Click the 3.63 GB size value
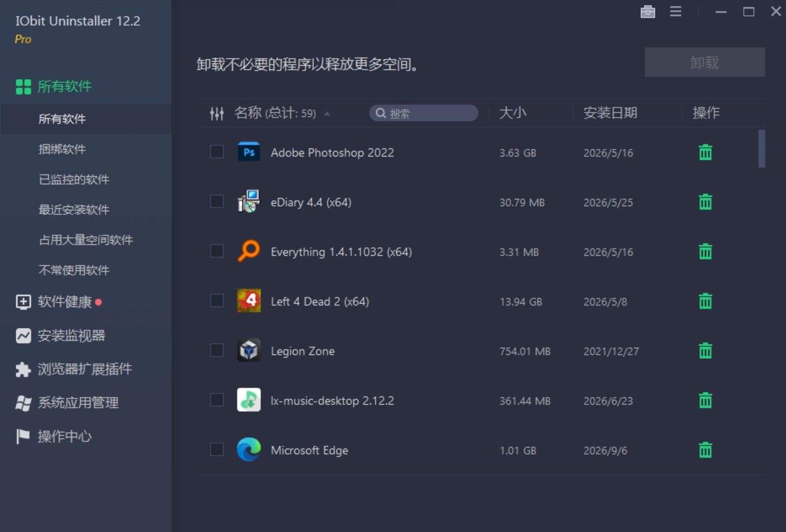 tap(518, 153)
